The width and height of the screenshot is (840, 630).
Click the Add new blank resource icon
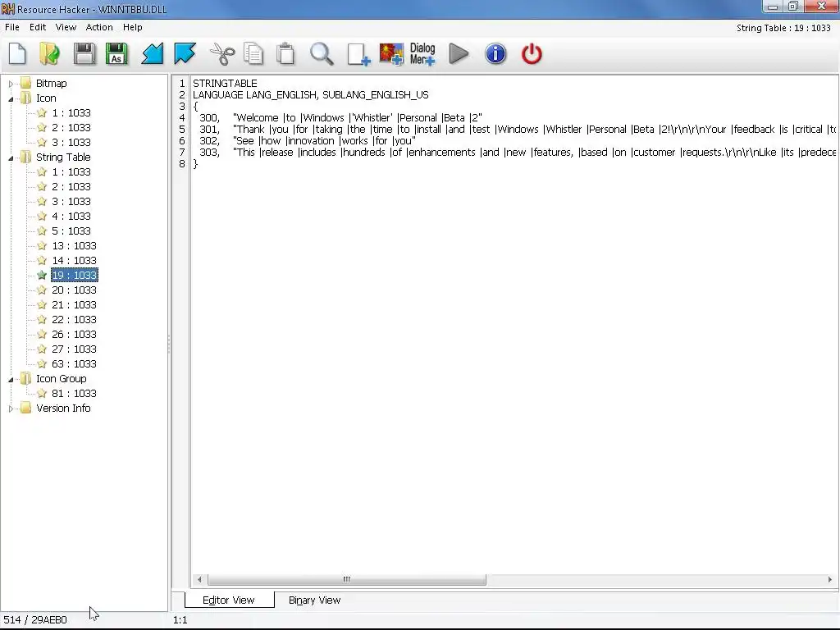358,55
